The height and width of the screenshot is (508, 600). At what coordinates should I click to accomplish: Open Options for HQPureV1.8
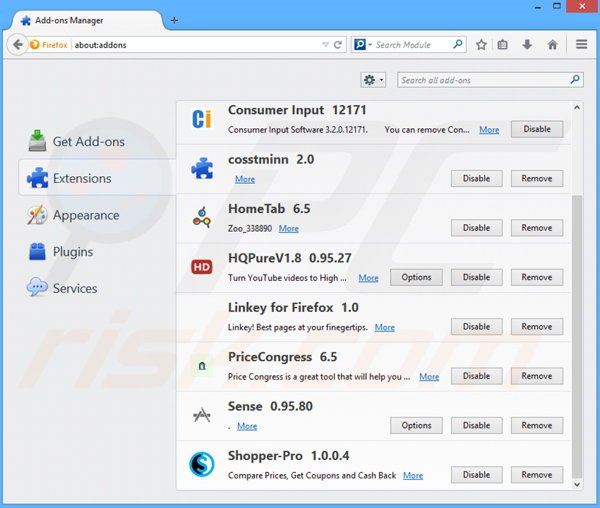(x=416, y=277)
